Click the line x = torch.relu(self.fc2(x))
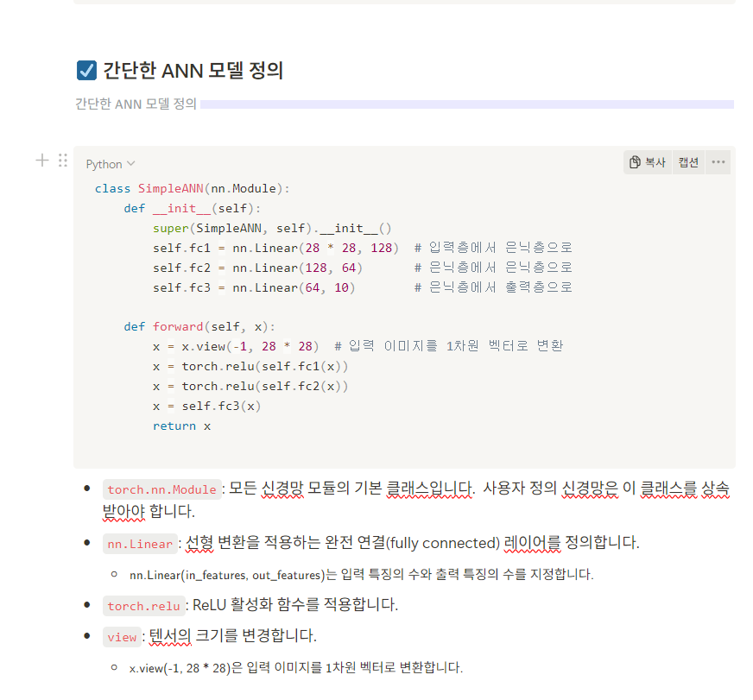 tap(250, 386)
